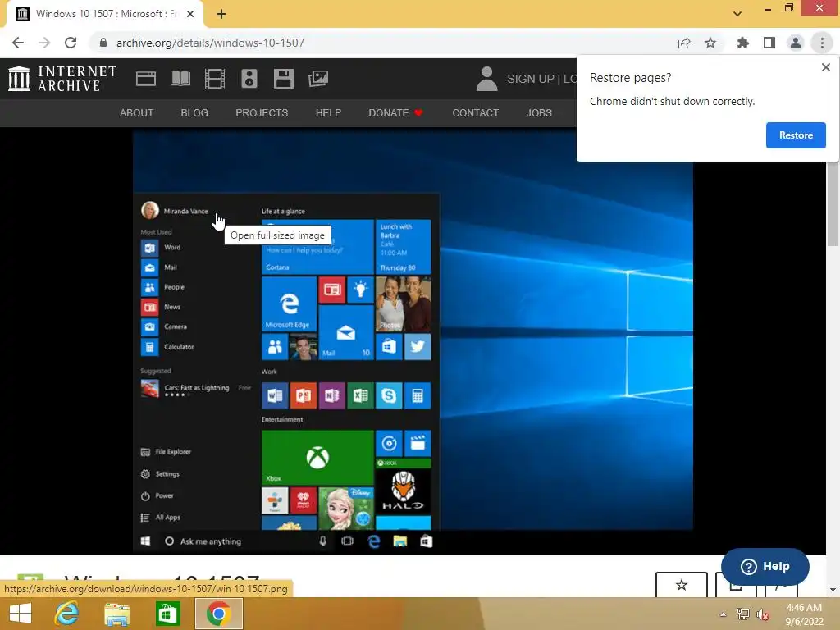
Task: Click the network tray icon
Action: pyautogui.click(x=743, y=614)
